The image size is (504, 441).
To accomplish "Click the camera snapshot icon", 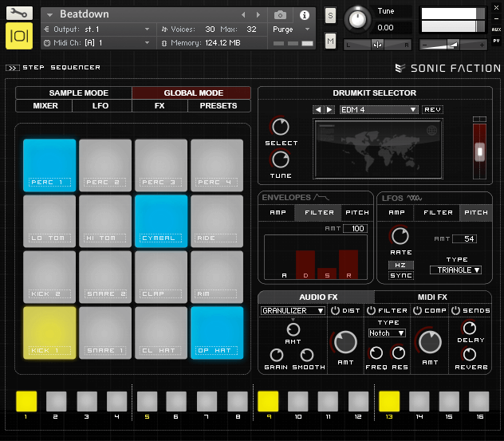I will tap(280, 15).
